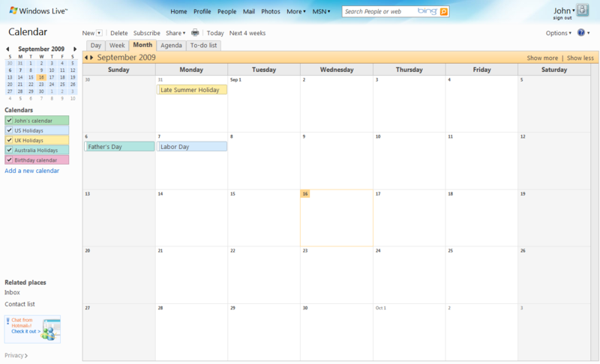
Task: Open the Share dropdown menu
Action: (x=175, y=33)
